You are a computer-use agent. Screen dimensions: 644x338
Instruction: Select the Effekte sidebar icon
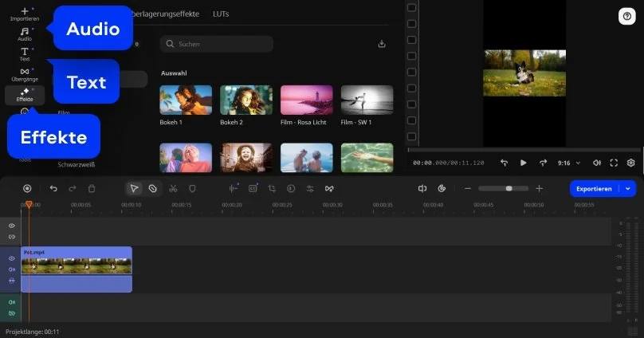point(25,95)
